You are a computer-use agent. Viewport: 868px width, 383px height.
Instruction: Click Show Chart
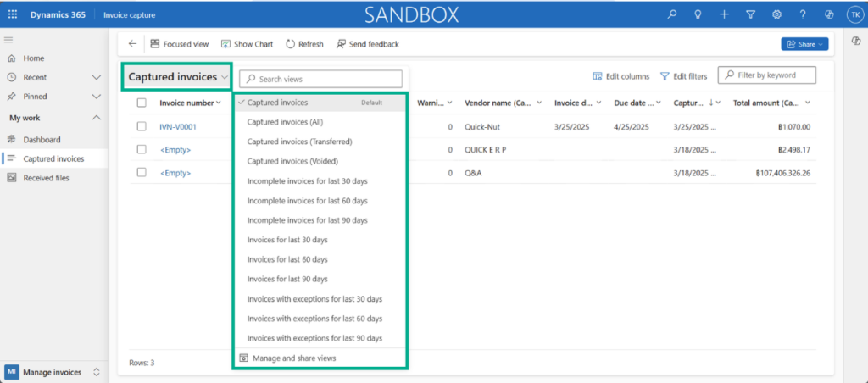pos(247,44)
